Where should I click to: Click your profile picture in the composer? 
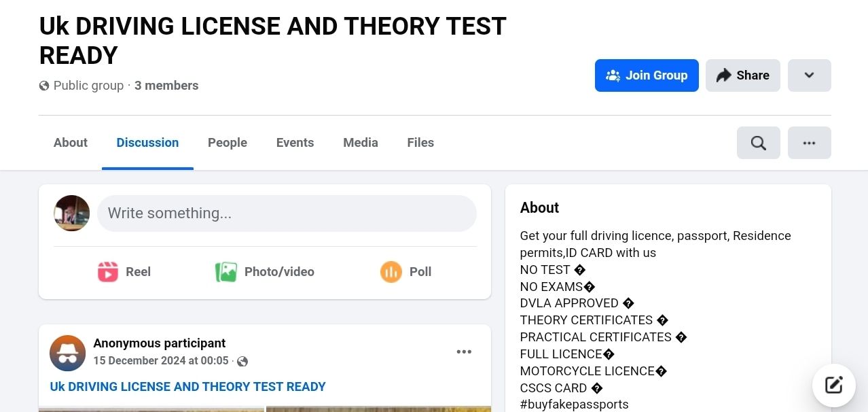[x=72, y=213]
